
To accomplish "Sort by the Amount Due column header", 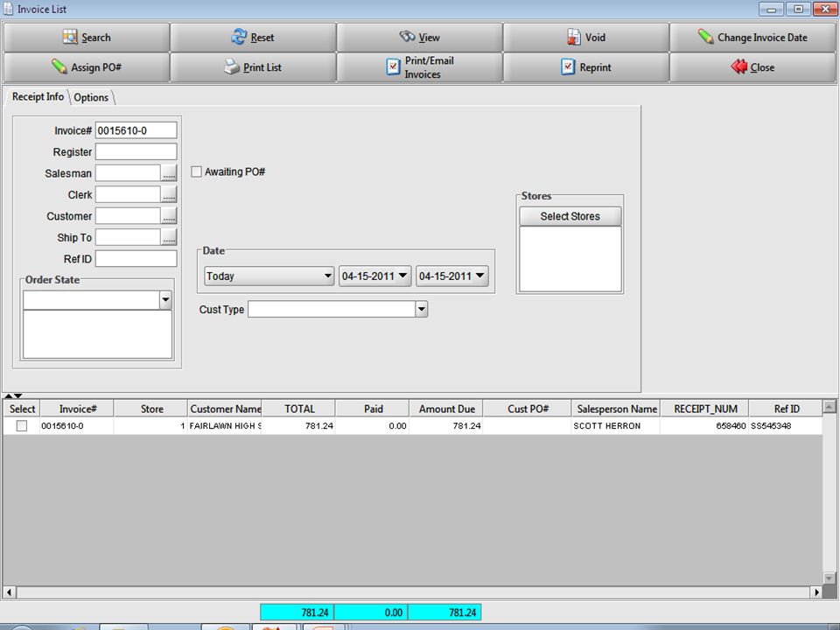I will 446,409.
